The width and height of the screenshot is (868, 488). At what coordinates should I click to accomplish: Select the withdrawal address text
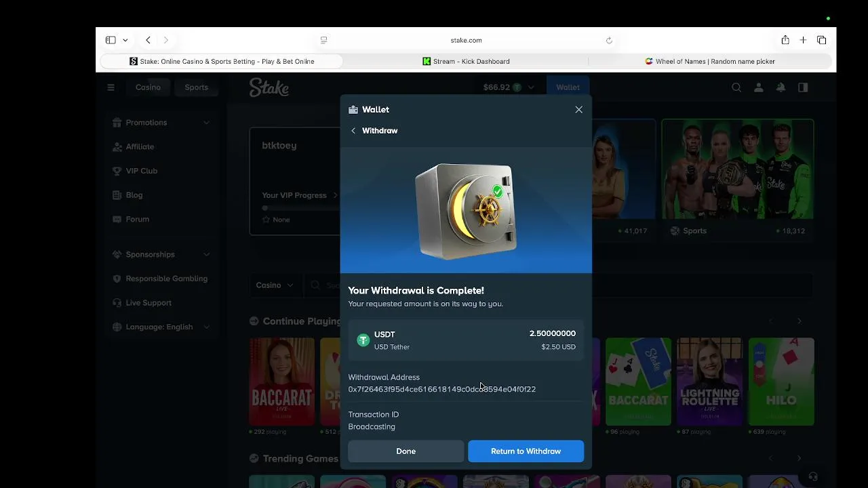(442, 389)
